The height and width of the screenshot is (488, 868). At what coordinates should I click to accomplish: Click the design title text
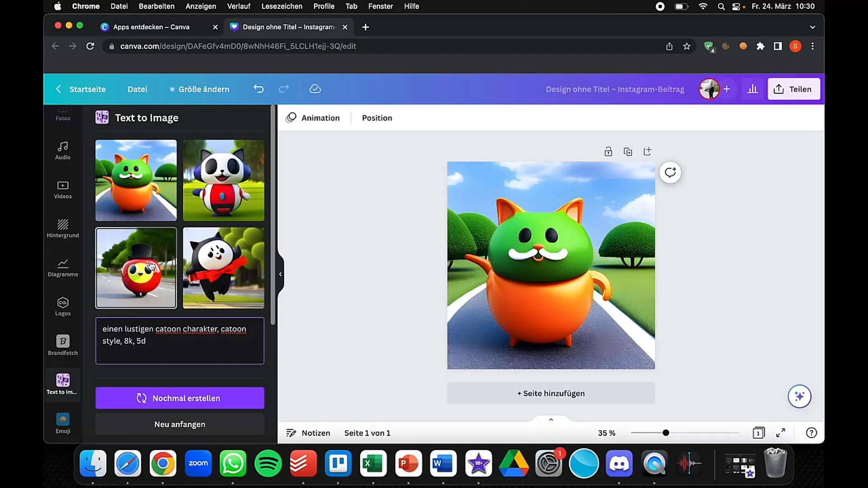click(615, 89)
